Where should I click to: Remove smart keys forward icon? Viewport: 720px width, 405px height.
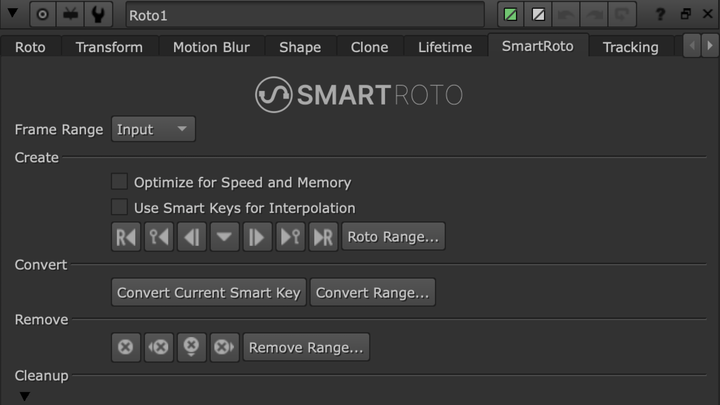click(225, 347)
